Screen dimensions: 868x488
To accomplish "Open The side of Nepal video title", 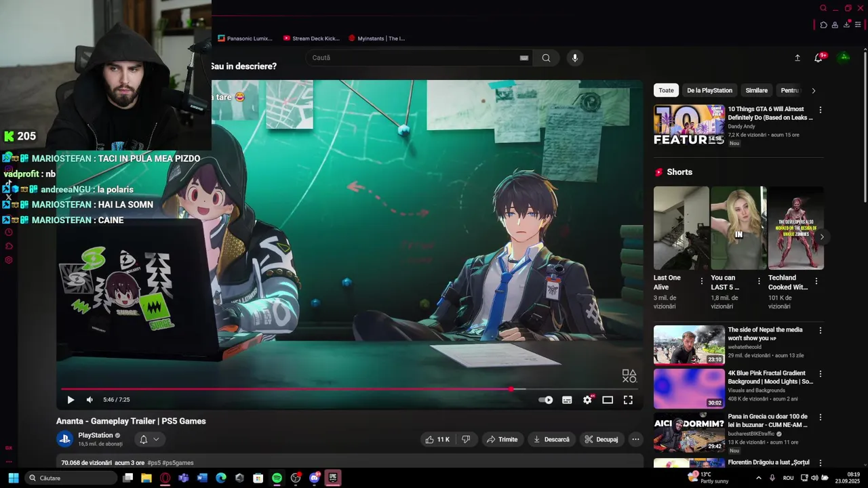I will click(765, 333).
